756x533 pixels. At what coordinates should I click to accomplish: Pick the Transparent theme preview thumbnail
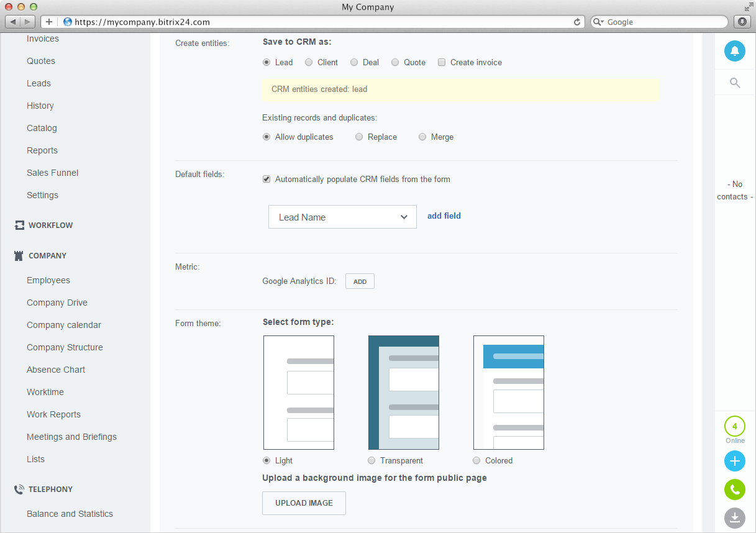404,393
